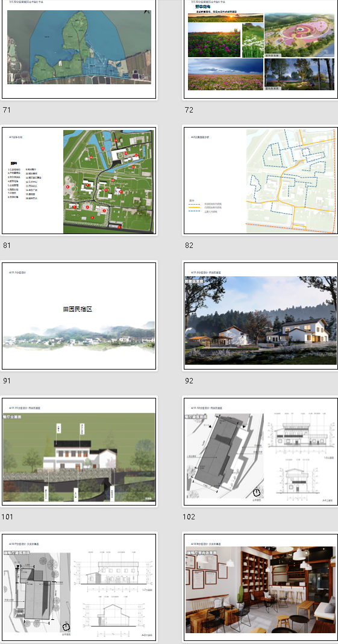Screen dimensions: 338x644
Task: Open slide 92 white villa rendering
Action: click(x=261, y=316)
